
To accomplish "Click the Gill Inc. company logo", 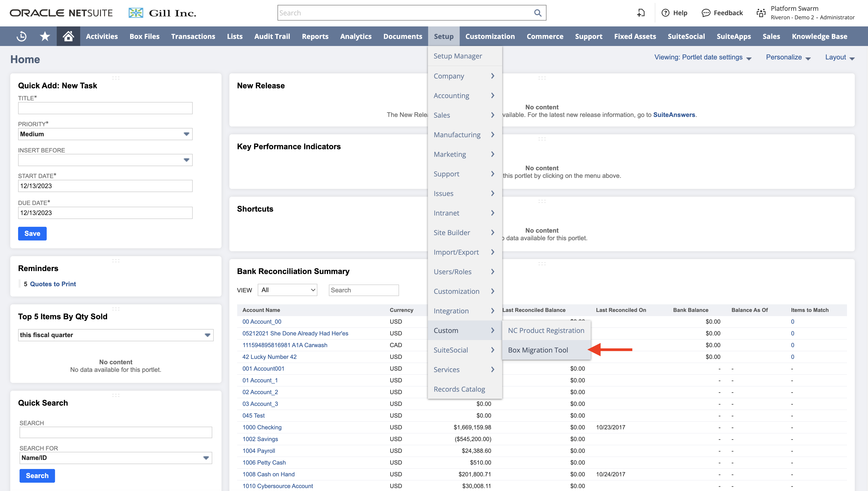I will tap(162, 13).
